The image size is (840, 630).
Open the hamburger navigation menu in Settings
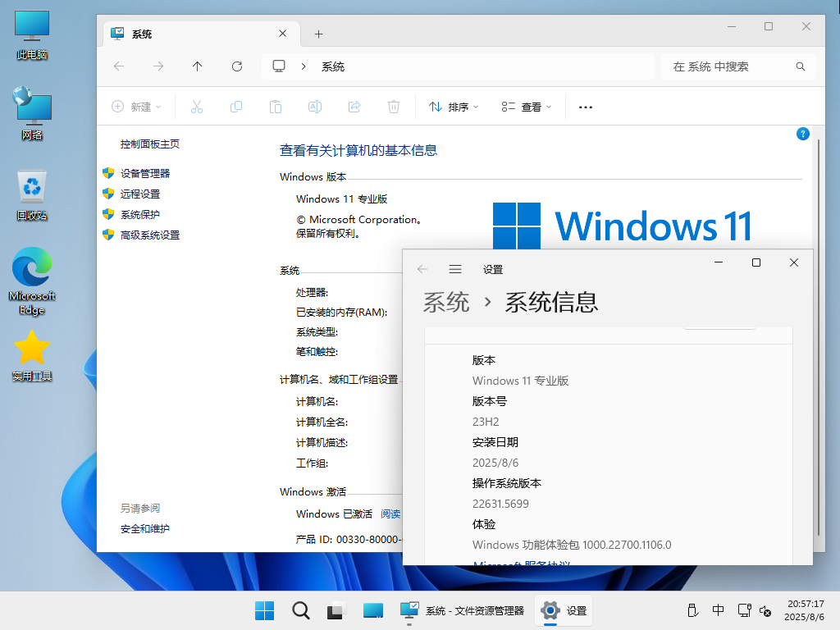455,269
